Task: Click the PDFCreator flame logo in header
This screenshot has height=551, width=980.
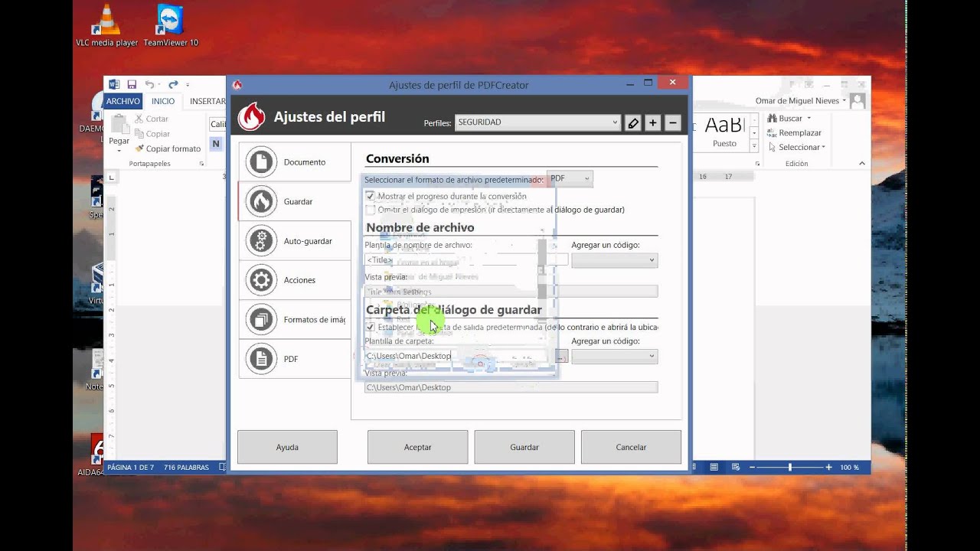Action: pos(251,117)
